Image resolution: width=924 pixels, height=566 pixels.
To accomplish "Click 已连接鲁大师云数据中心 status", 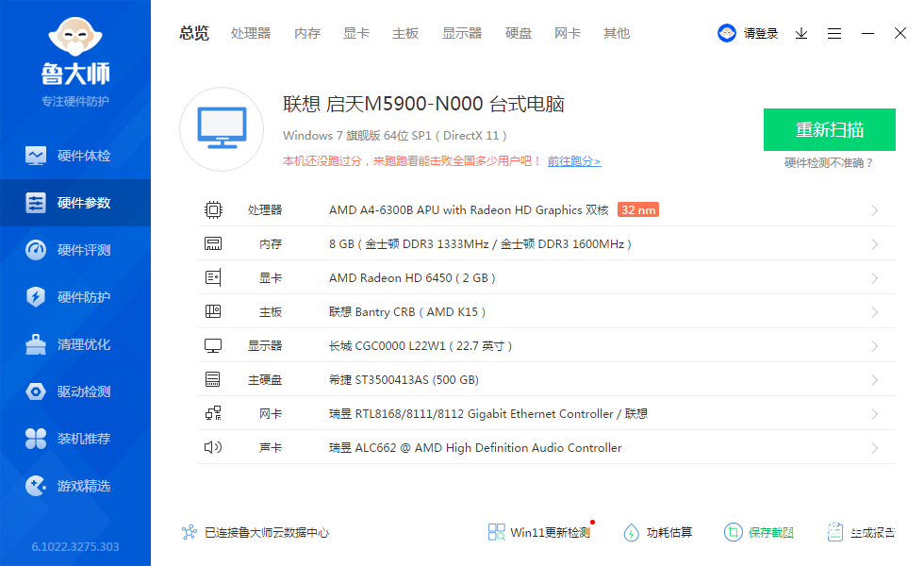I will tap(266, 532).
